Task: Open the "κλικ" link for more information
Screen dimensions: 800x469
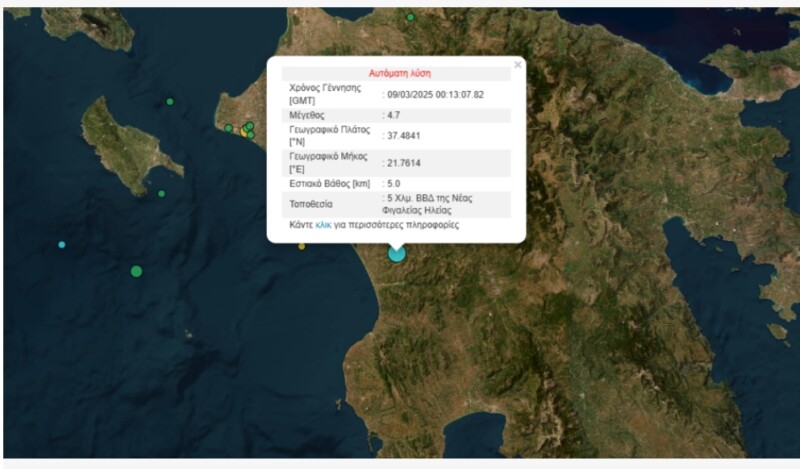Action: (323, 226)
